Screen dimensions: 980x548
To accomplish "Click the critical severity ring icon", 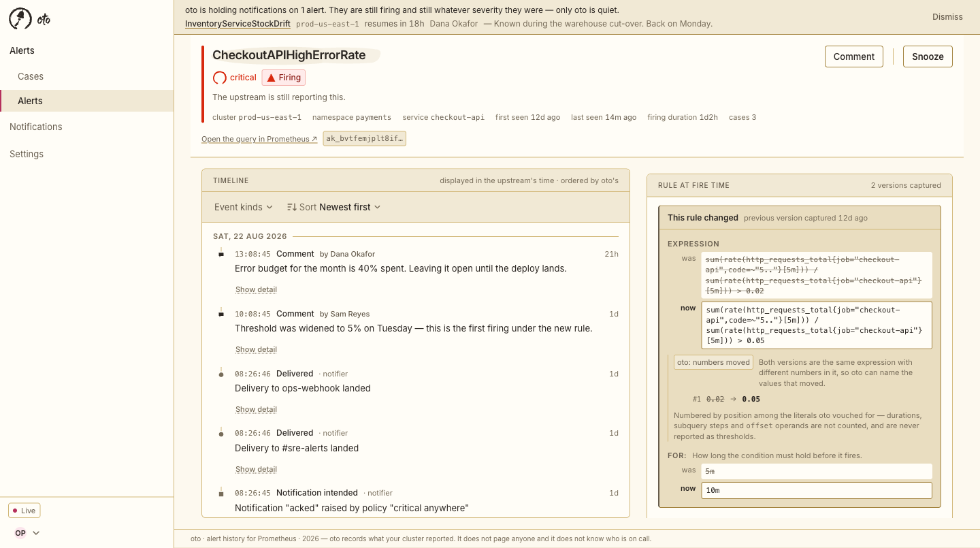I will (220, 78).
